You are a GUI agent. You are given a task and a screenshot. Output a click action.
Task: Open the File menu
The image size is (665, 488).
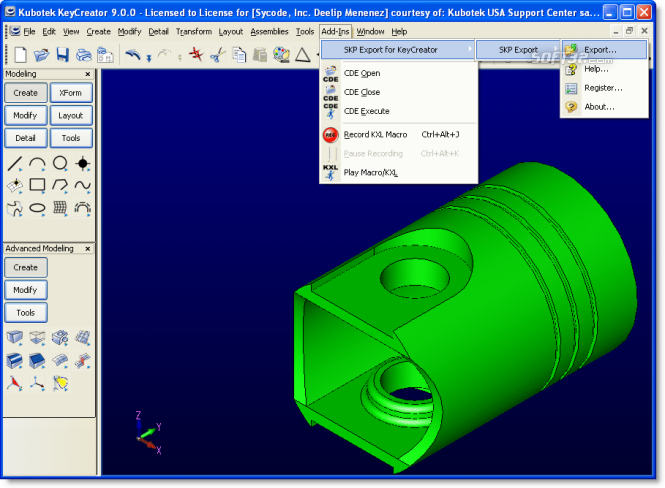(29, 31)
